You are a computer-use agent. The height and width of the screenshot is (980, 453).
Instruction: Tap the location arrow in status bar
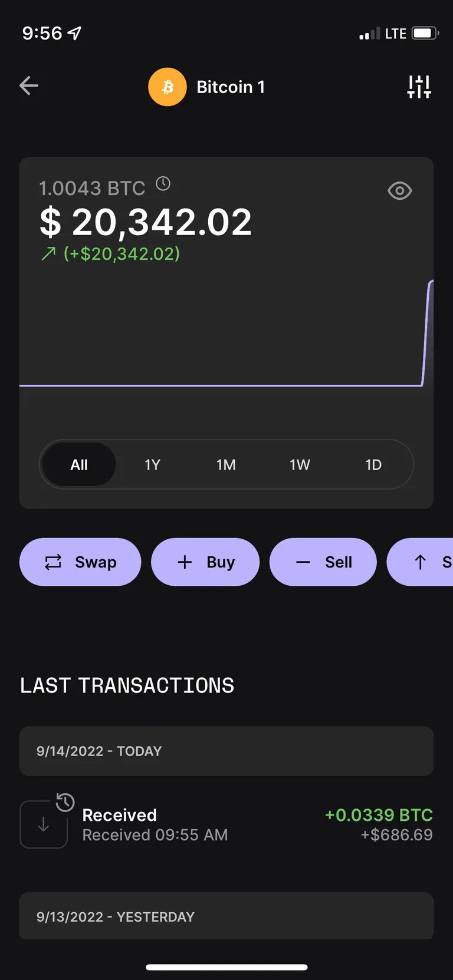pyautogui.click(x=74, y=33)
